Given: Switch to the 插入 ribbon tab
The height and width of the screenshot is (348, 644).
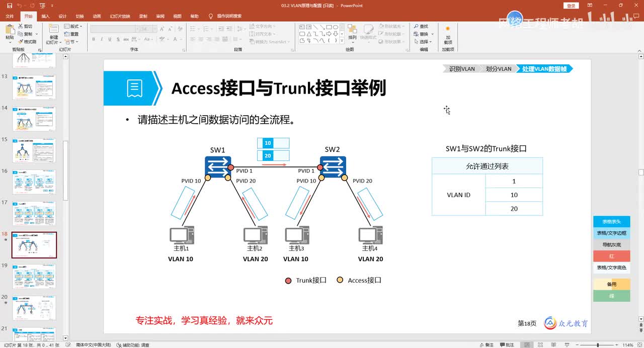Looking at the screenshot, I should coord(45,16).
